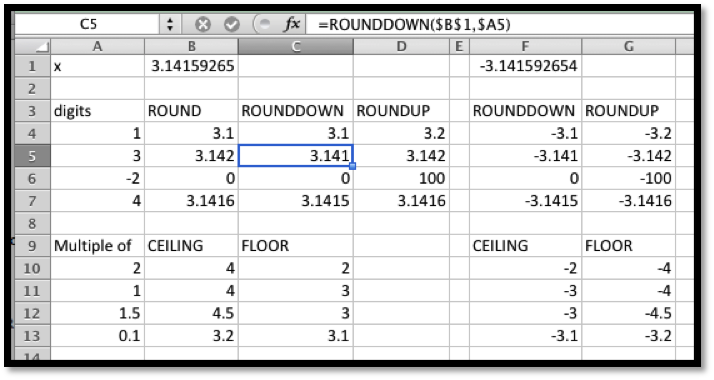Select row 9 header

(x=33, y=246)
